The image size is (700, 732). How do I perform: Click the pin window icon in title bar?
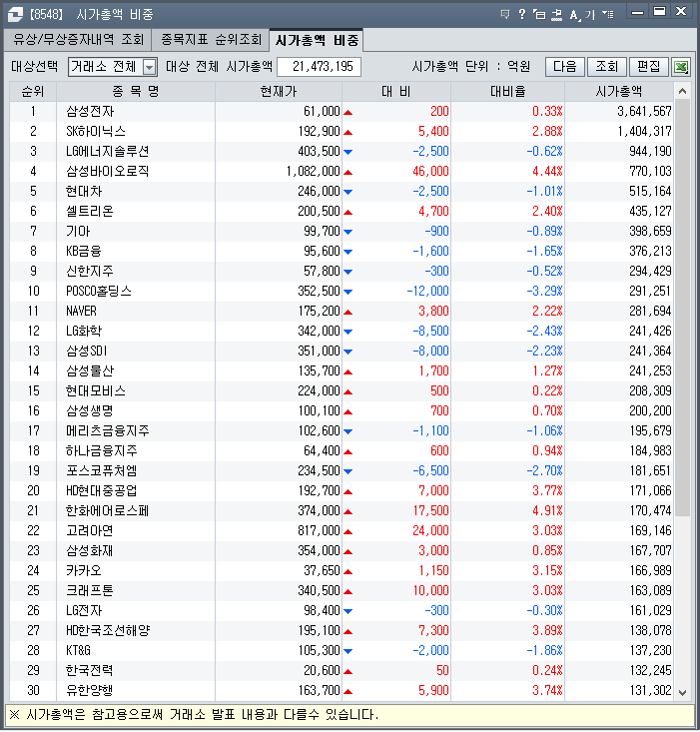(x=556, y=14)
